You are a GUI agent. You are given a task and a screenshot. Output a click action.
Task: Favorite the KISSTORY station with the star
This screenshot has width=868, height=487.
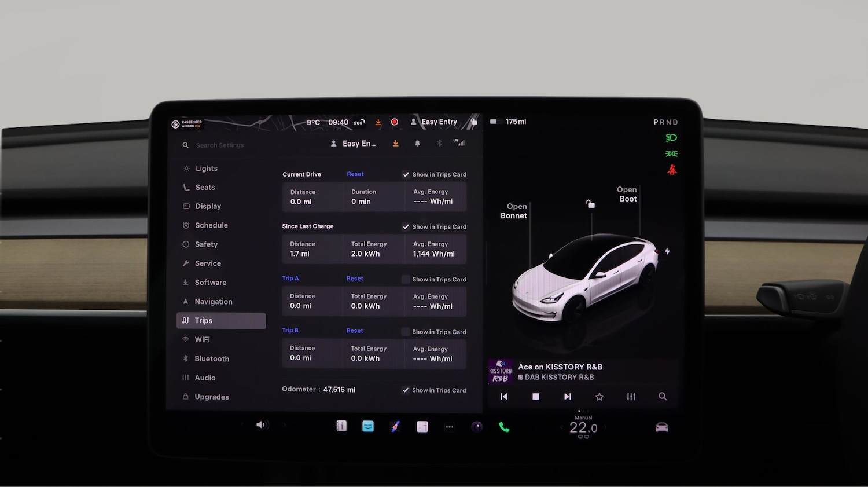pos(599,397)
